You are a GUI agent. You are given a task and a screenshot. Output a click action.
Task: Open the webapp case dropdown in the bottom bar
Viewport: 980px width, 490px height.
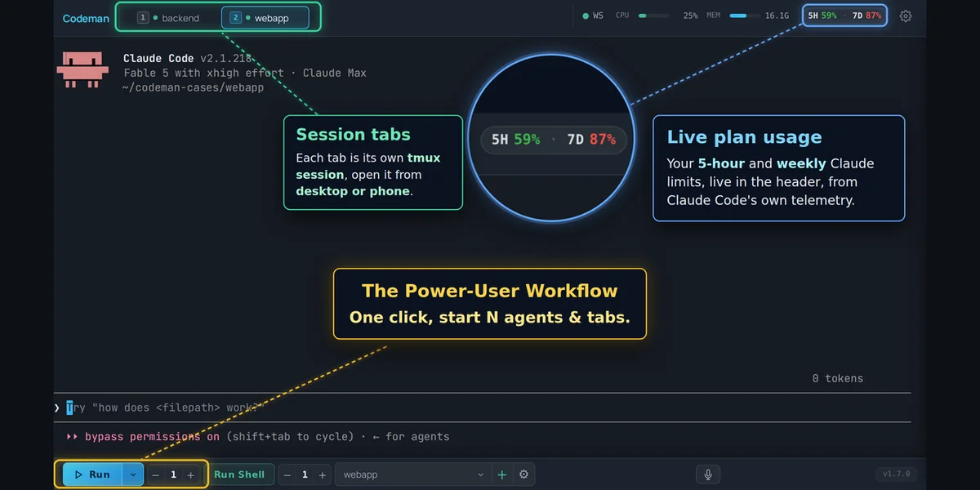point(413,474)
